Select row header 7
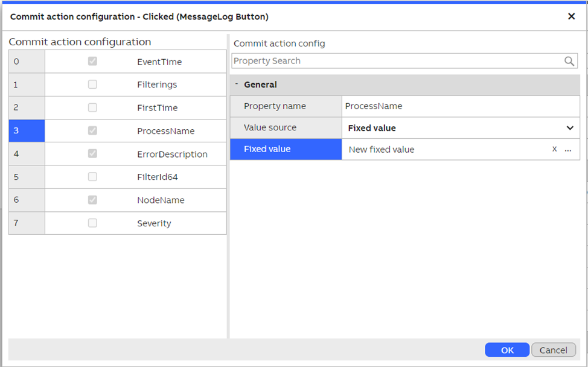Viewport: 588px width, 367px height. click(27, 223)
